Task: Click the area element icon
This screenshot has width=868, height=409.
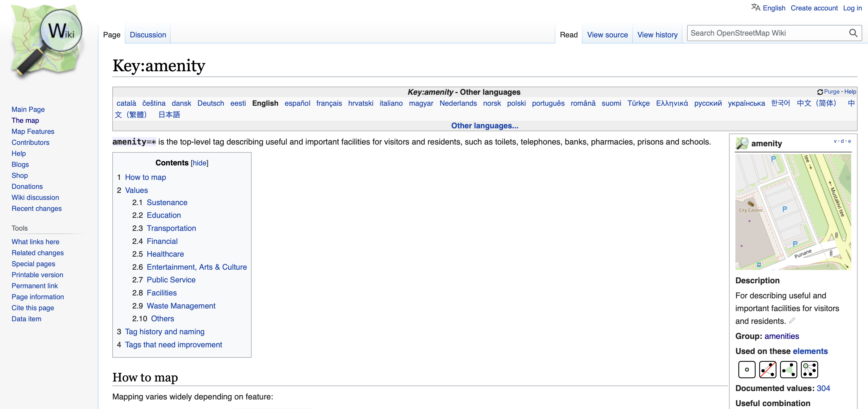Action: pos(788,370)
